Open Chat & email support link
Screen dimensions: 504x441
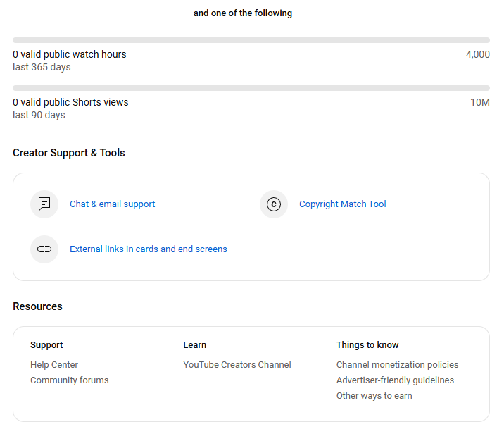112,204
